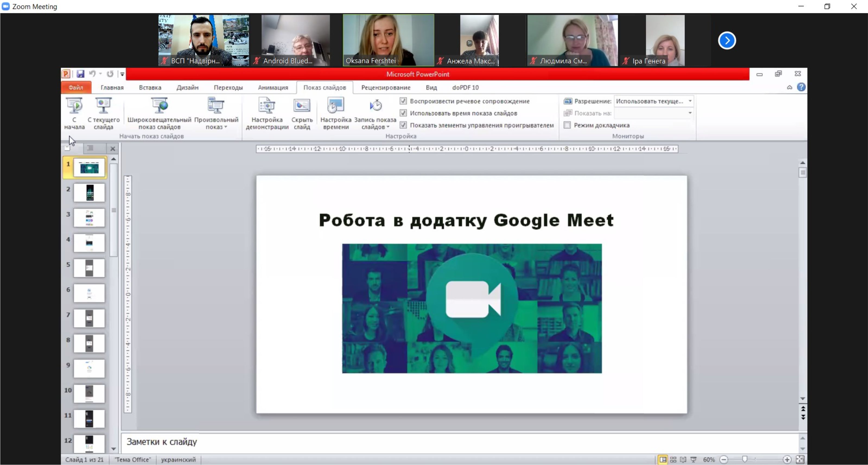Open Set Up Show (Настройка демонстрации)
This screenshot has height=465, width=868.
(x=267, y=113)
